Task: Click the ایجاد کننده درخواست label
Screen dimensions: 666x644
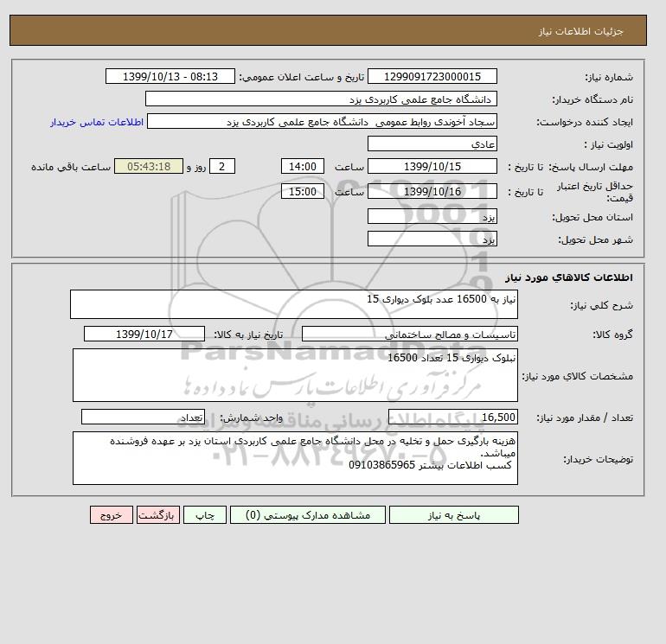Action: [585, 122]
